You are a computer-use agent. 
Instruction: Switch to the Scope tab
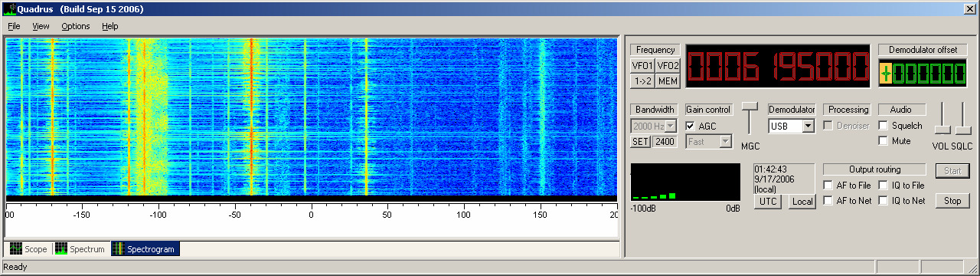click(x=28, y=249)
